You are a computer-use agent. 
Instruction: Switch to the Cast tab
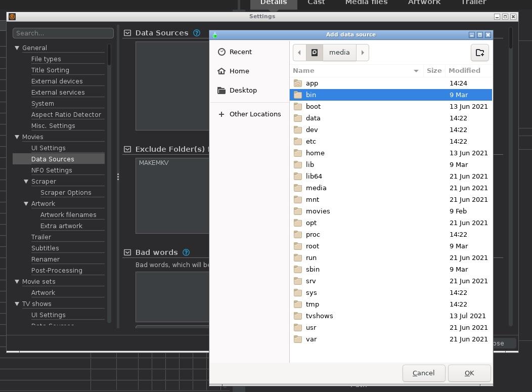point(316,3)
